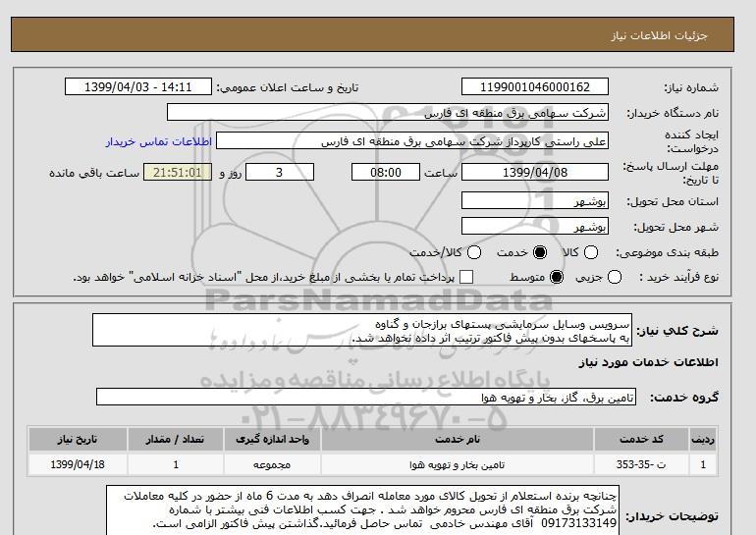This screenshot has height=535, width=756.
Task: Click the delivery city field بوشهر
Action: point(535,226)
